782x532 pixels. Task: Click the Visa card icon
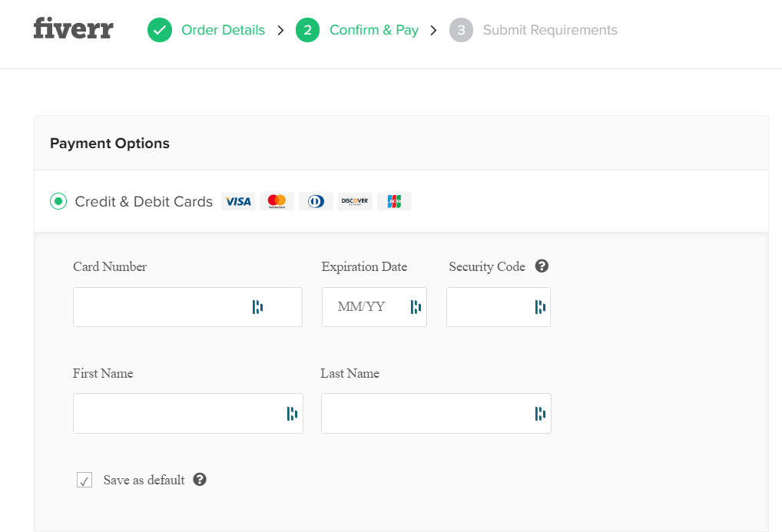pos(238,201)
